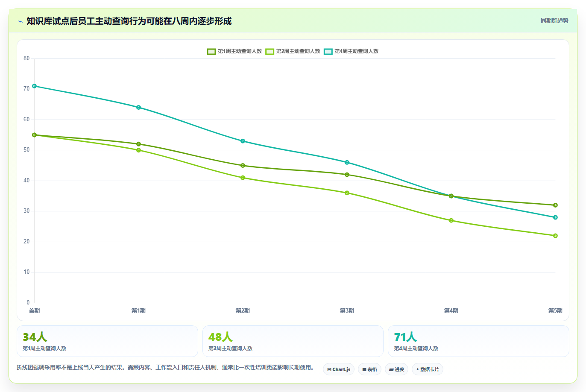Click the y-axis value 60
The height and width of the screenshot is (392, 586).
point(26,120)
